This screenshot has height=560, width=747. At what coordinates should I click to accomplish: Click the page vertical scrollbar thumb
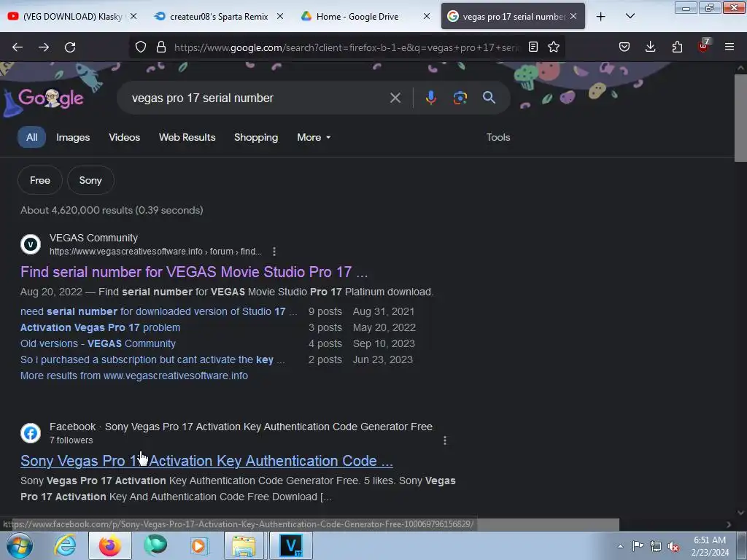click(x=740, y=117)
